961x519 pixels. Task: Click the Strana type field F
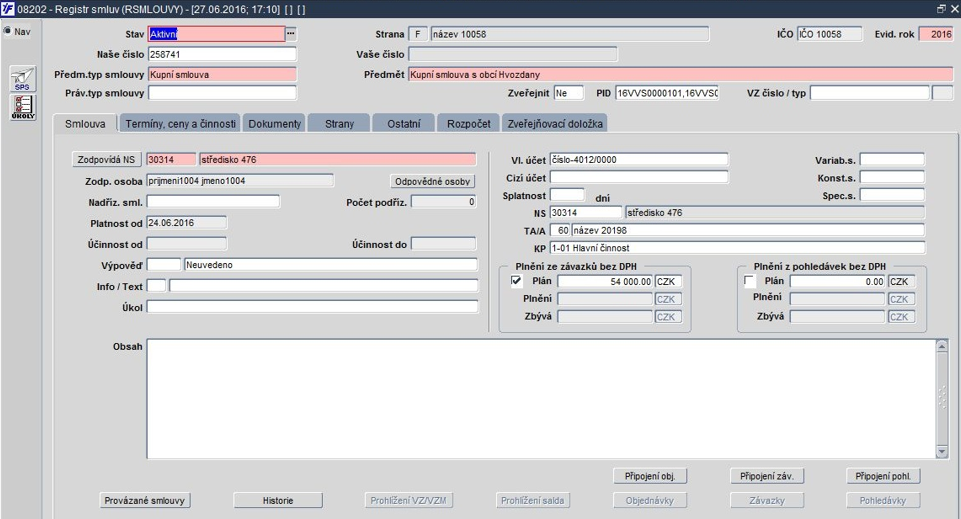point(417,34)
